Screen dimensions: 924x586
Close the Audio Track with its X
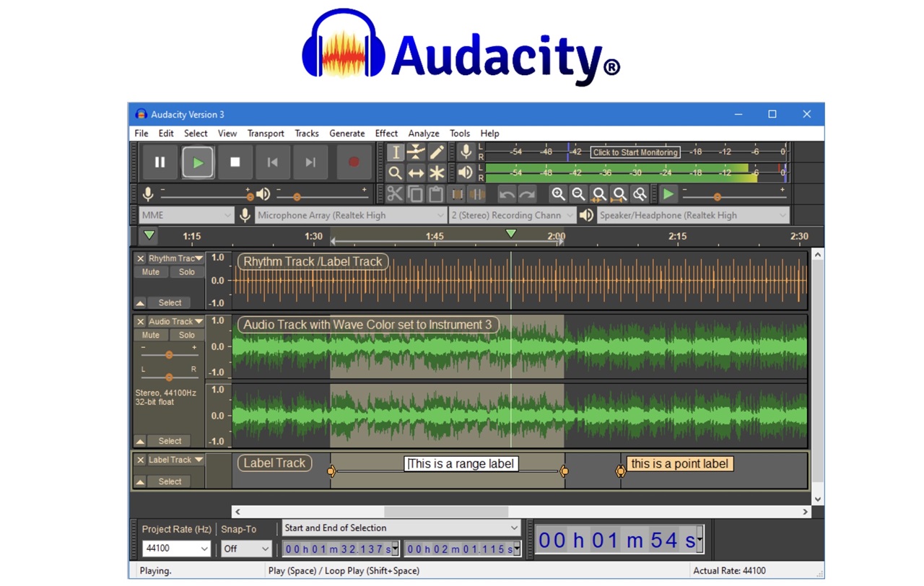coord(141,321)
